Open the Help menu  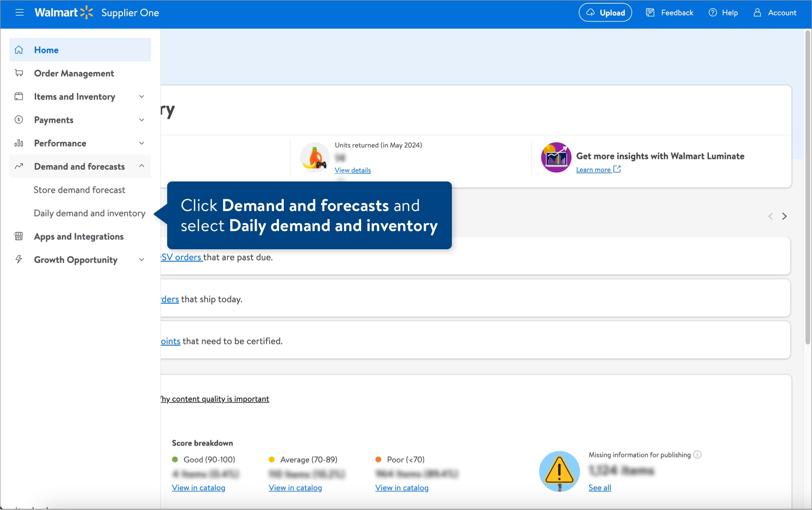coord(723,12)
